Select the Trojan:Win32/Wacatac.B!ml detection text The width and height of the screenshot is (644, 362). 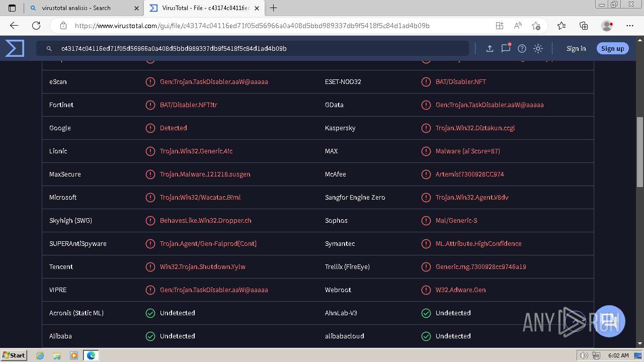pos(200,197)
